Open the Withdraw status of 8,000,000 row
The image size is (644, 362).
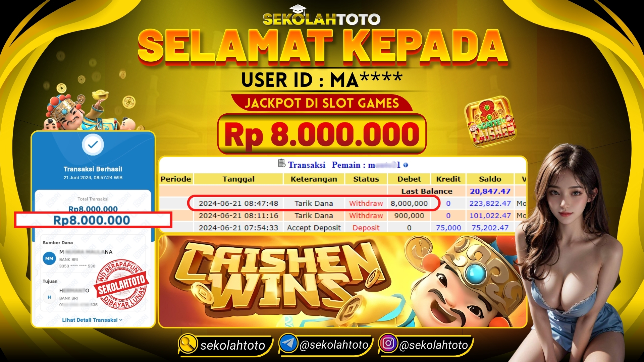pos(366,203)
